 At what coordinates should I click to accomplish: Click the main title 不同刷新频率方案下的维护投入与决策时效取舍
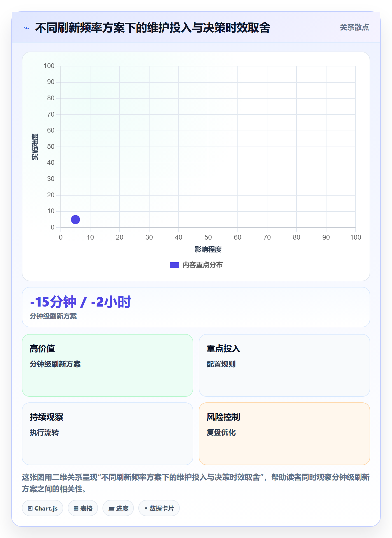coord(153,28)
